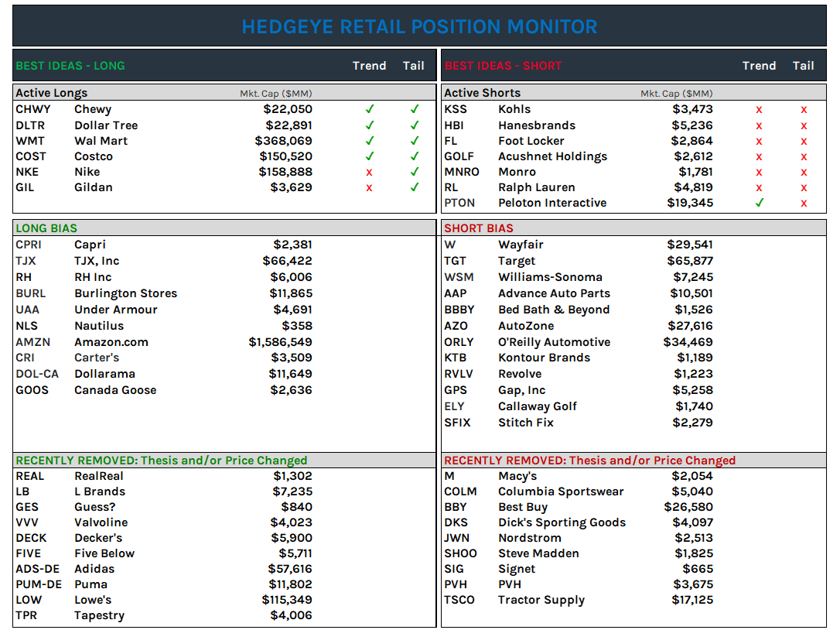
Task: Expand the SHORT BIAS section
Action: click(x=480, y=228)
